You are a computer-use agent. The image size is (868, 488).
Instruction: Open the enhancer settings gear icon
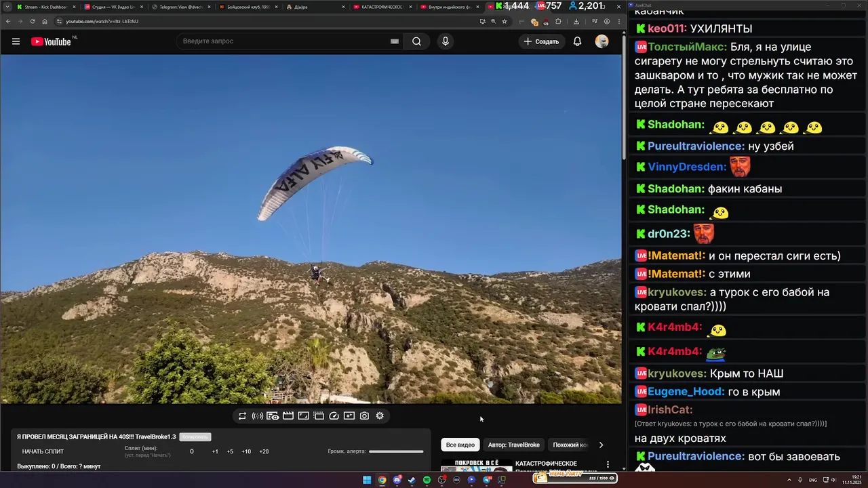click(380, 416)
